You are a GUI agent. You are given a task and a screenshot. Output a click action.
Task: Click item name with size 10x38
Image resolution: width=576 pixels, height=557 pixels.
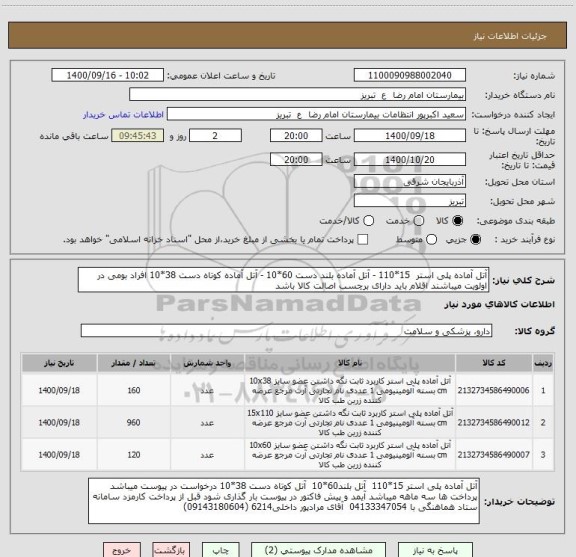point(350,390)
